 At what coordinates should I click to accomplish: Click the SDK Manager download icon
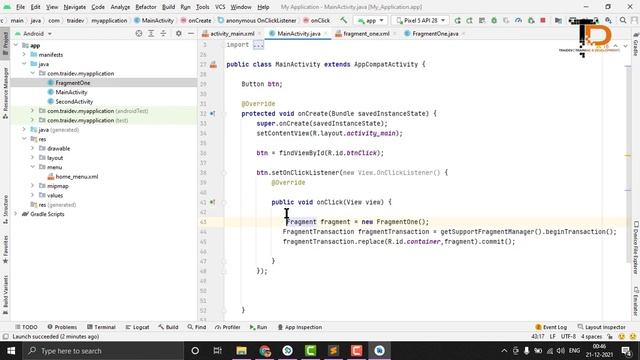coord(608,20)
